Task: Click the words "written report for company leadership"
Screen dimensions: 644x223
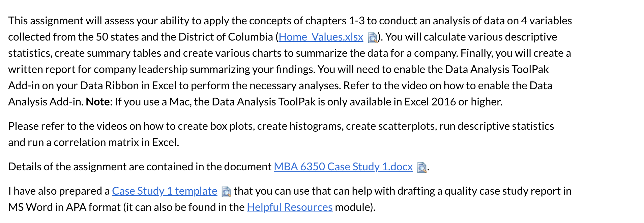Action: click(98, 69)
